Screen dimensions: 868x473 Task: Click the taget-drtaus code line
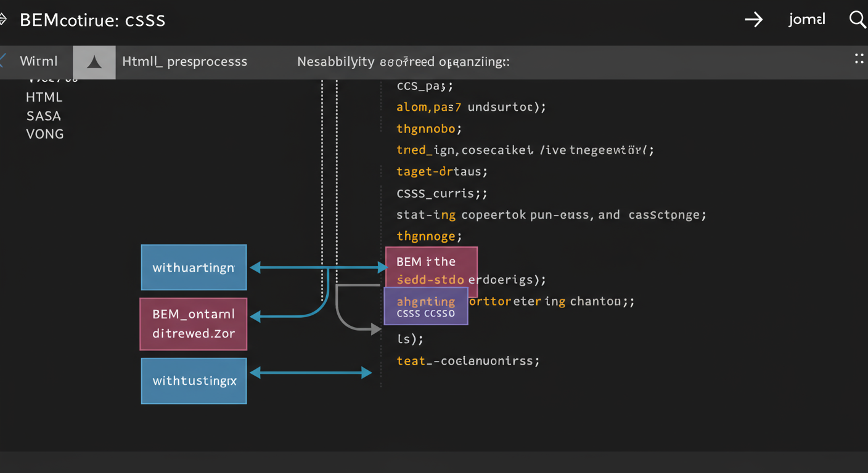442,171
